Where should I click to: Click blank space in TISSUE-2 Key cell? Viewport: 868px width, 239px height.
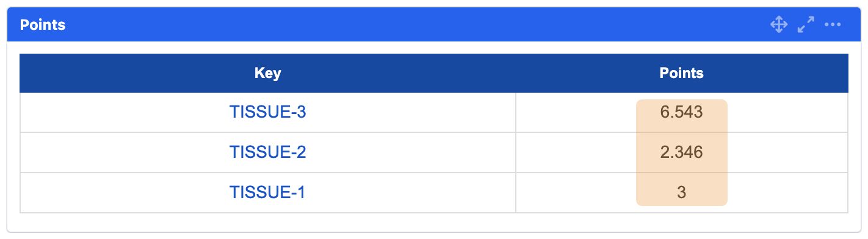click(x=122, y=152)
